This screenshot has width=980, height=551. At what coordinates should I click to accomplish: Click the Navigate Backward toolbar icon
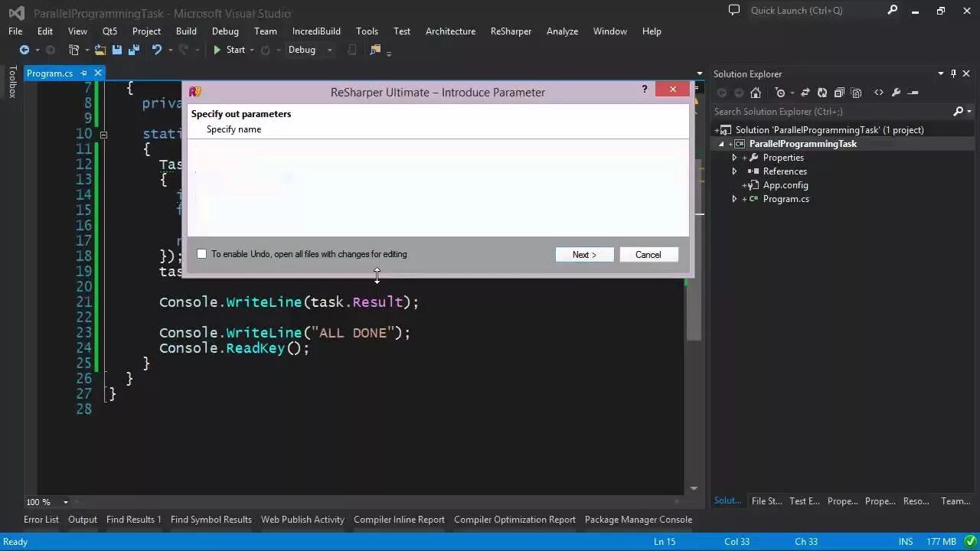24,50
